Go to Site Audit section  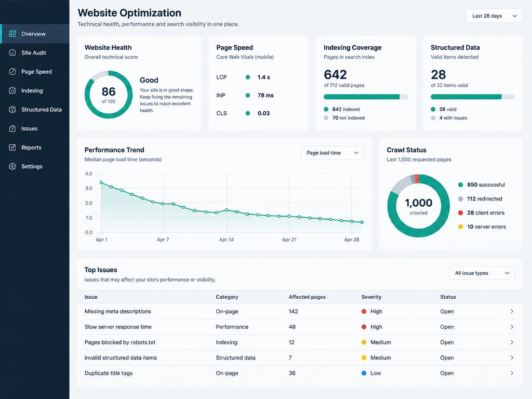(35, 52)
